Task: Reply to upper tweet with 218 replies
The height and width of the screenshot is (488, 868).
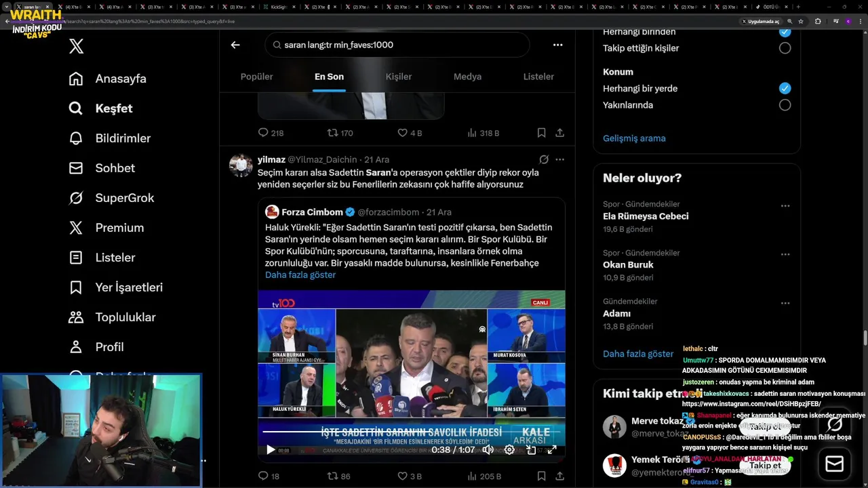Action: [x=271, y=133]
